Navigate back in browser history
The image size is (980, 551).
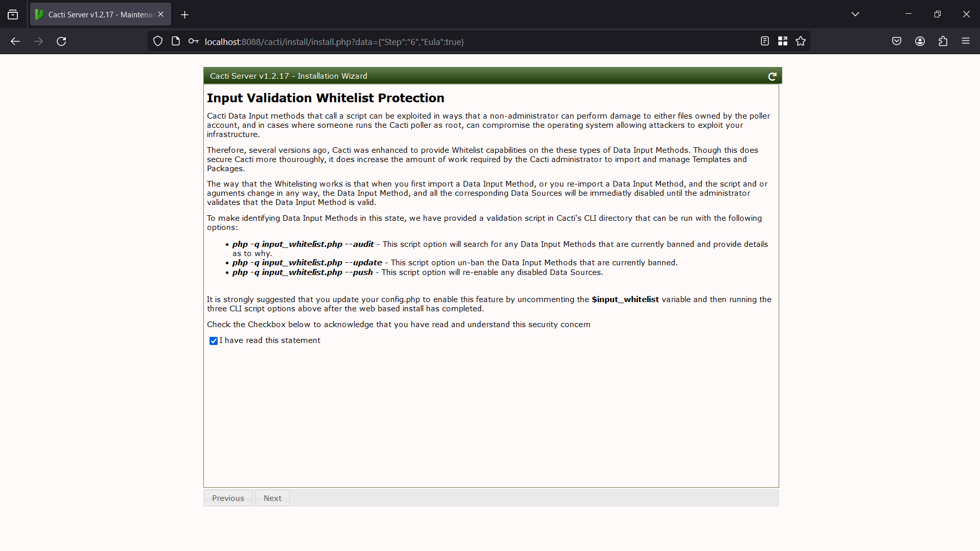(x=15, y=41)
